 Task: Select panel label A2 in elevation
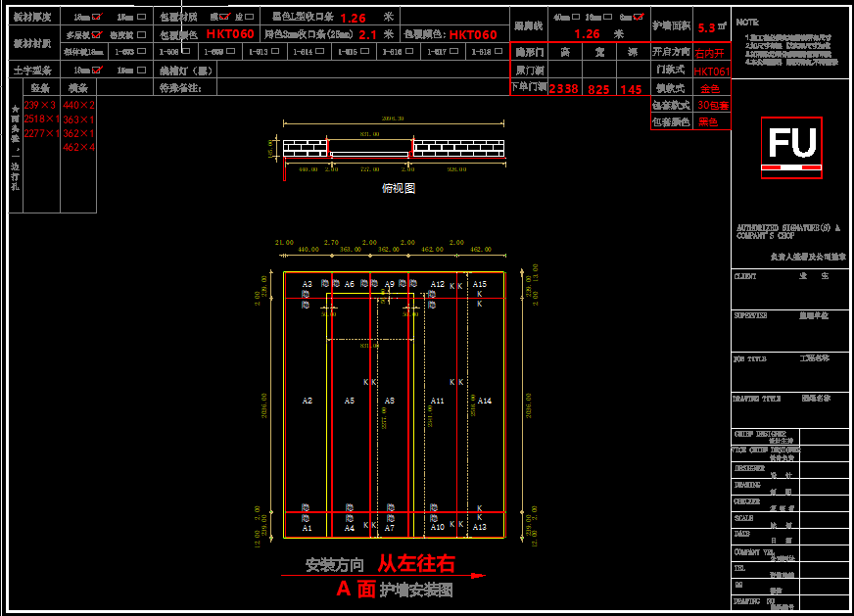(x=307, y=401)
